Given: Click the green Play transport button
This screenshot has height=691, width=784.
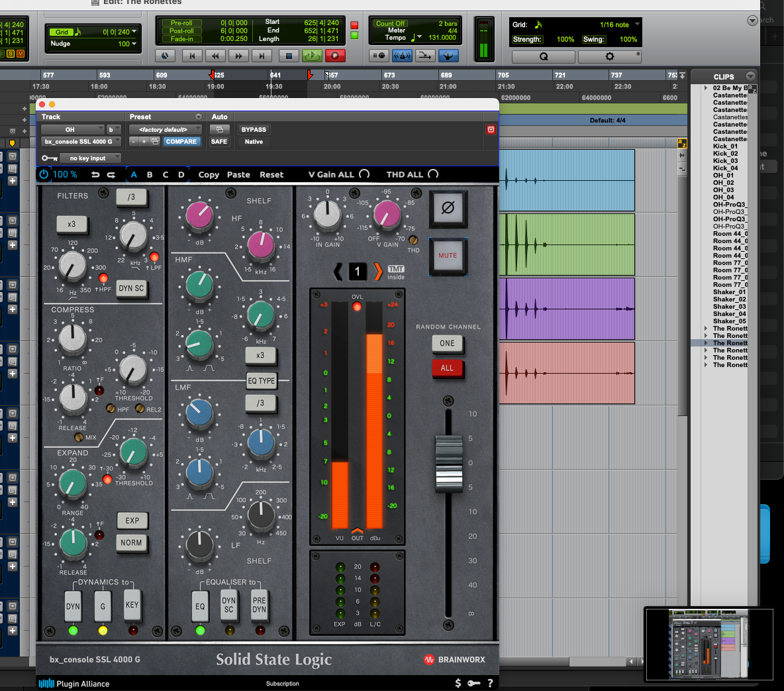Looking at the screenshot, I should 312,56.
